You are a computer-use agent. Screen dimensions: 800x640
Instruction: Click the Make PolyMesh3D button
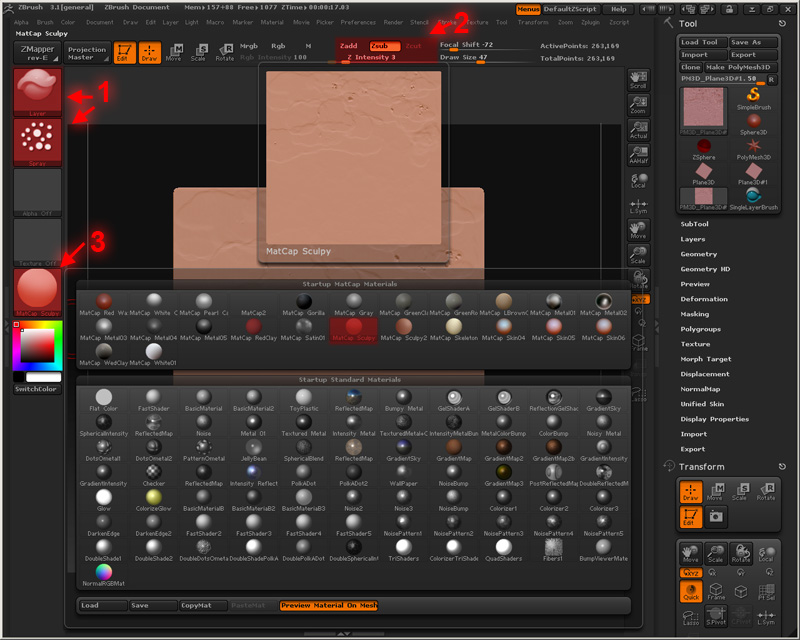click(x=741, y=67)
